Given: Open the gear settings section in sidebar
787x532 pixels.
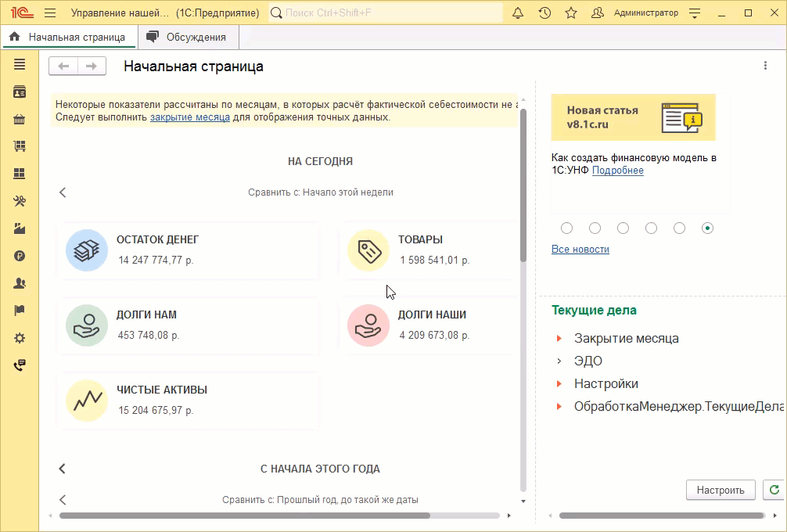Looking at the screenshot, I should pyautogui.click(x=20, y=338).
